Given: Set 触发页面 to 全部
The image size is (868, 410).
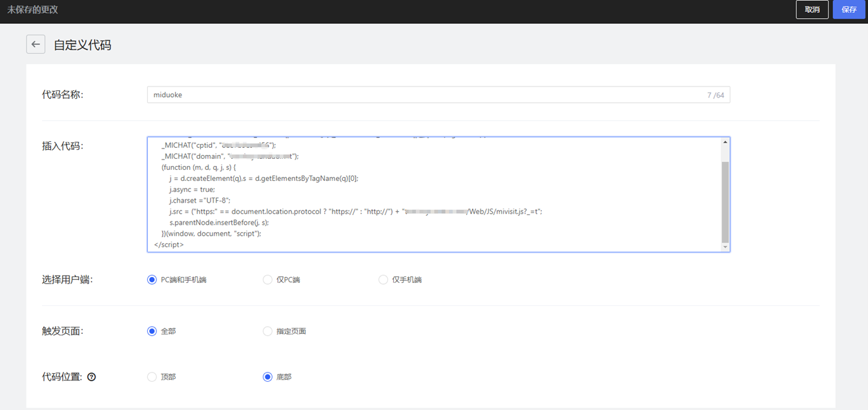Looking at the screenshot, I should pyautogui.click(x=152, y=331).
